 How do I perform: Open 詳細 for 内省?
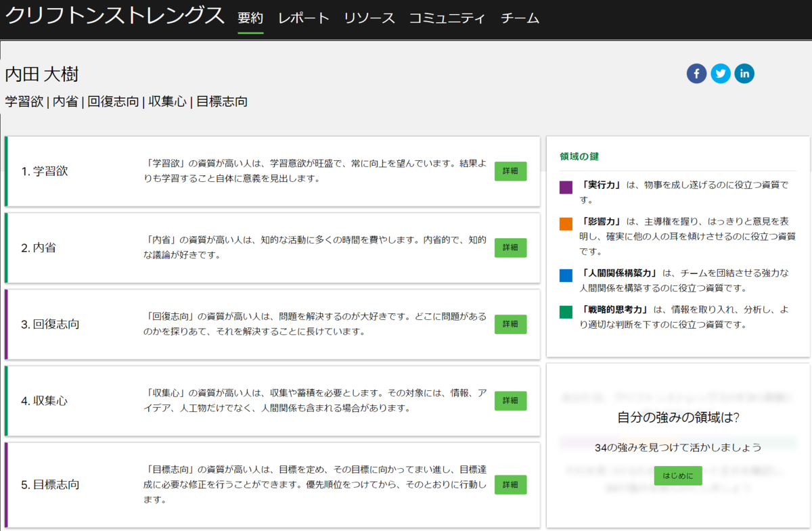510,248
